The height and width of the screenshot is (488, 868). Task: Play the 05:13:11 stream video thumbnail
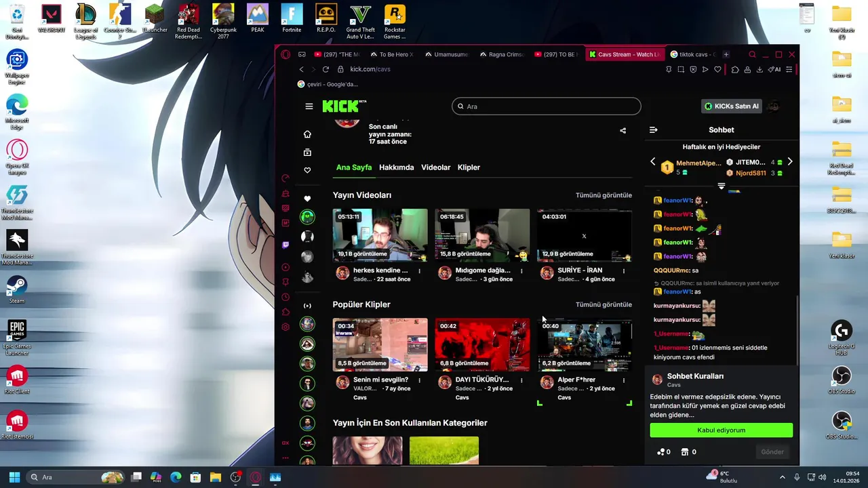380,235
